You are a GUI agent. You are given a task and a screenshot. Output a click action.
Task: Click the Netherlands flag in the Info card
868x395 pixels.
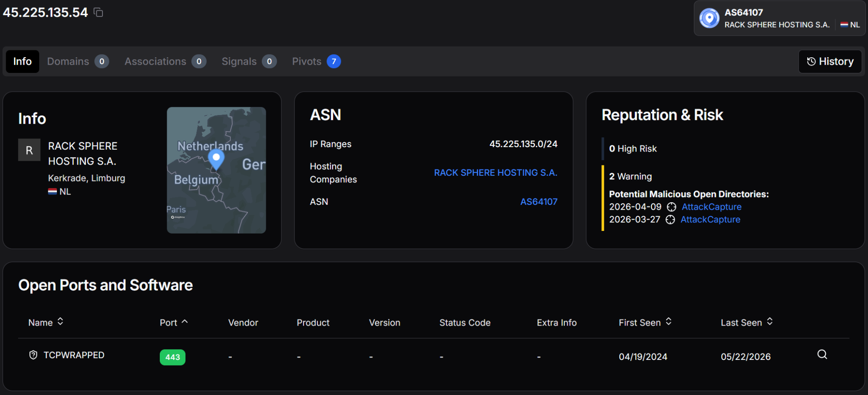point(53,191)
